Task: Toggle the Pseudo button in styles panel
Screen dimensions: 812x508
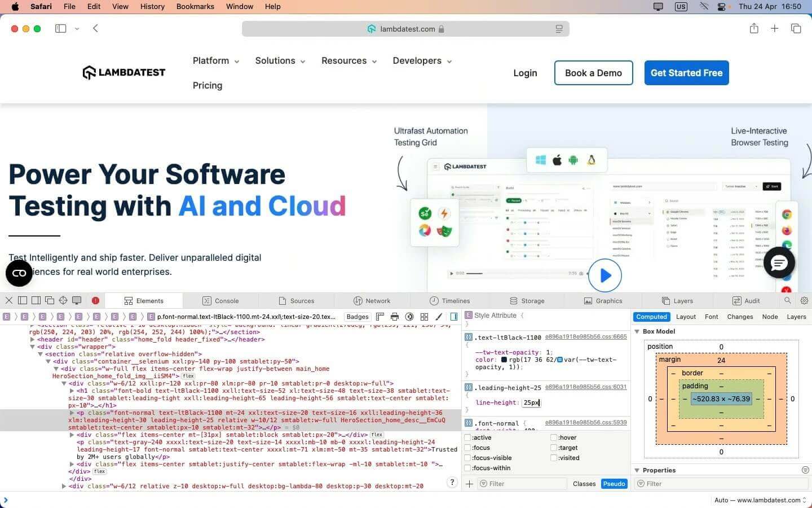Action: 614,484
